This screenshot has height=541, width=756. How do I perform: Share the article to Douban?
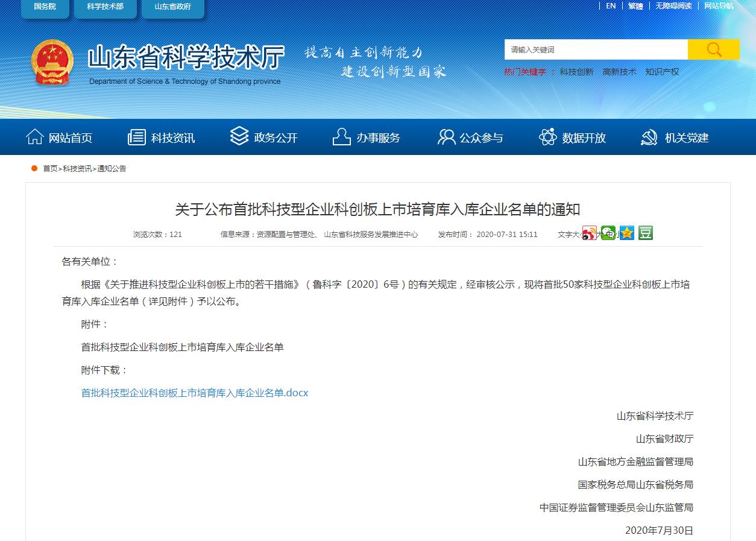click(x=646, y=233)
